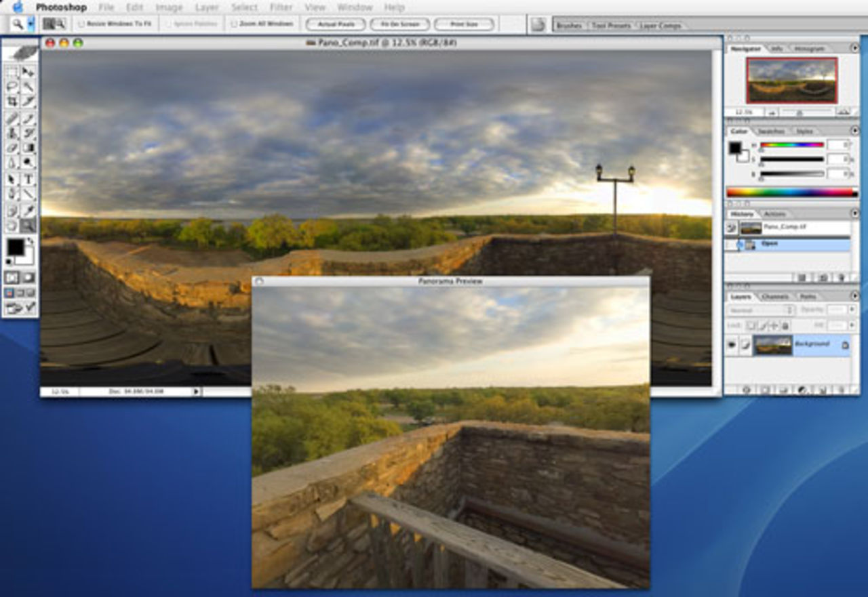
Task: Click the Actual Pixels button
Action: 336,24
